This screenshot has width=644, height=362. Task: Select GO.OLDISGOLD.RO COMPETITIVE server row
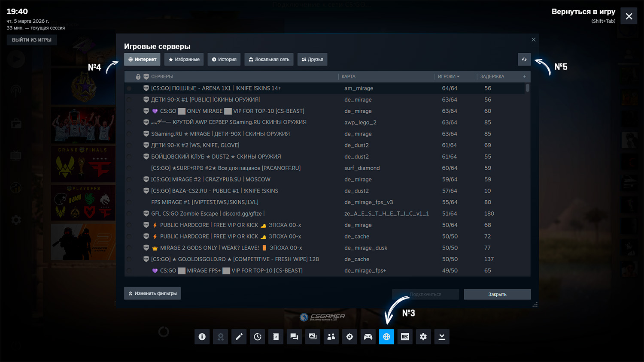point(325,259)
